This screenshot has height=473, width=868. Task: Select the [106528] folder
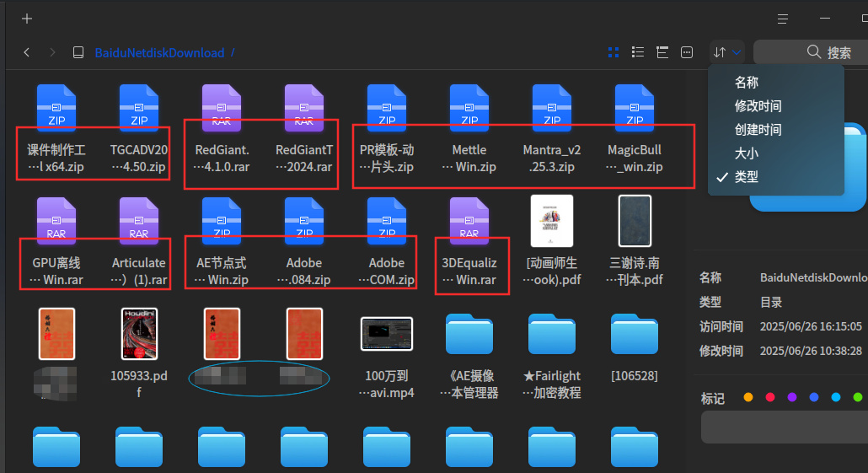pos(635,348)
